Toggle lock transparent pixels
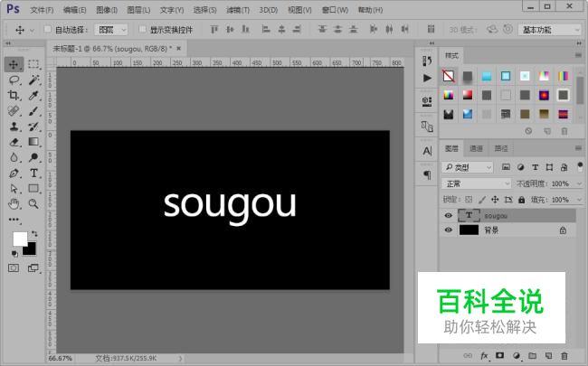Screen dimensions: 588x366 [469, 200]
